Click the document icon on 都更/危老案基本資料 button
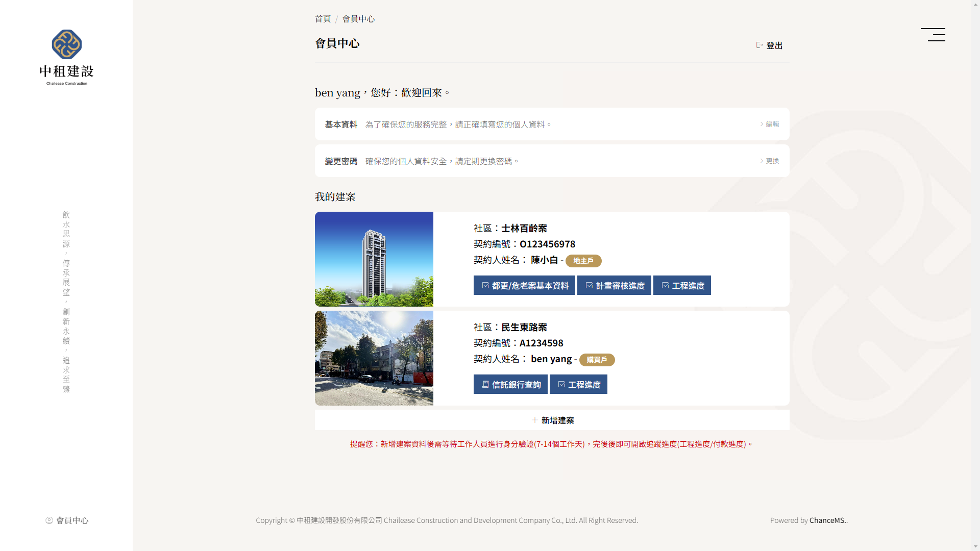 485,285
